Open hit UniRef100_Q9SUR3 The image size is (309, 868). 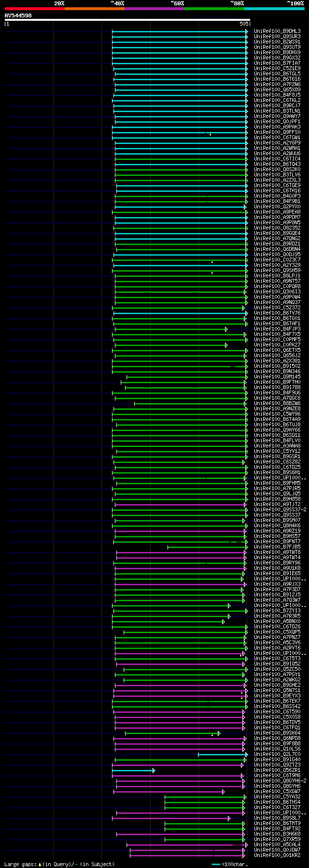coord(277,37)
